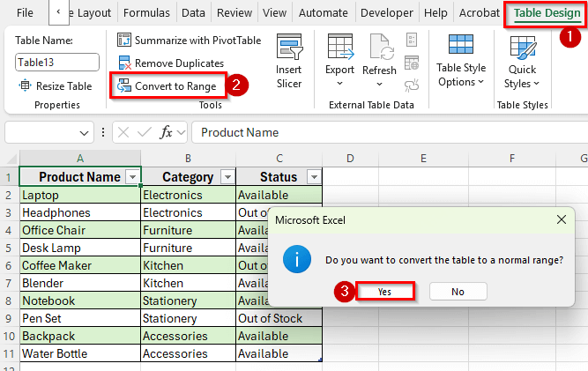
Task: Select the Notebook cell
Action: pyautogui.click(x=80, y=301)
